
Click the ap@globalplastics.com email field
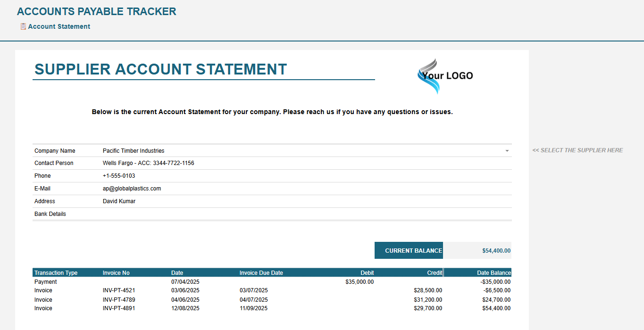pos(132,189)
